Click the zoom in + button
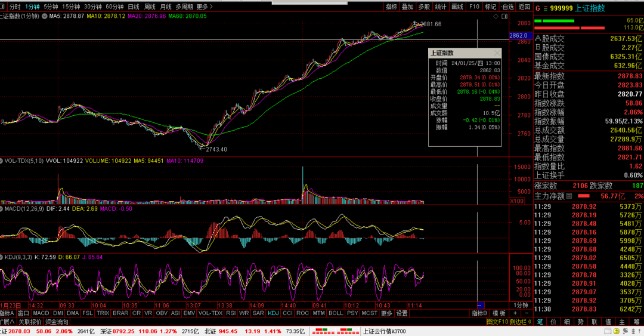This screenshot has width=644, height=336. [x=515, y=313]
